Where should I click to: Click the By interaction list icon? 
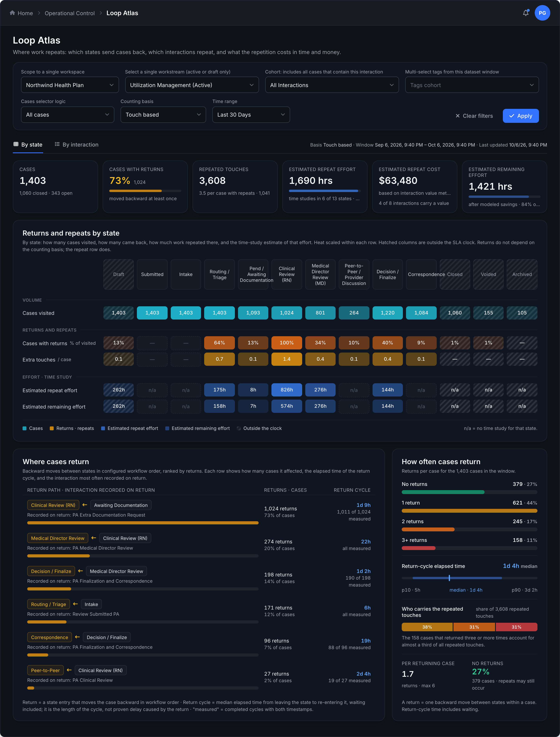pos(57,144)
